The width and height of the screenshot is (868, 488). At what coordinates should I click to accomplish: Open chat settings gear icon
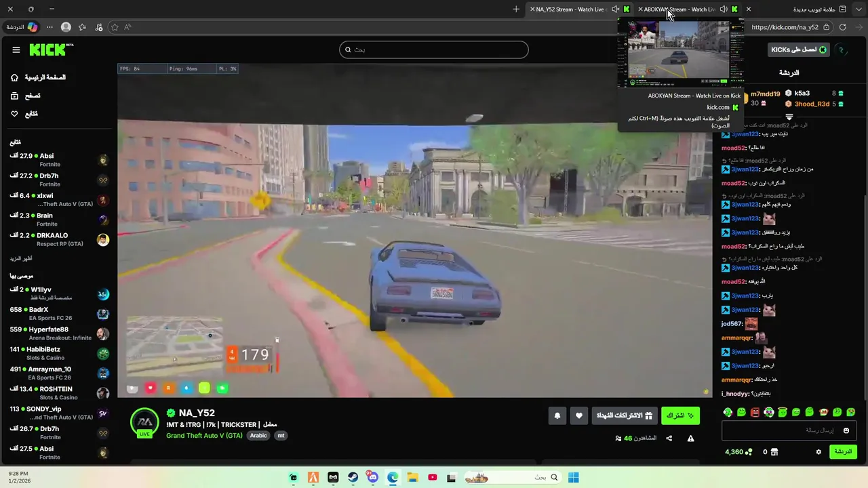[x=818, y=452]
